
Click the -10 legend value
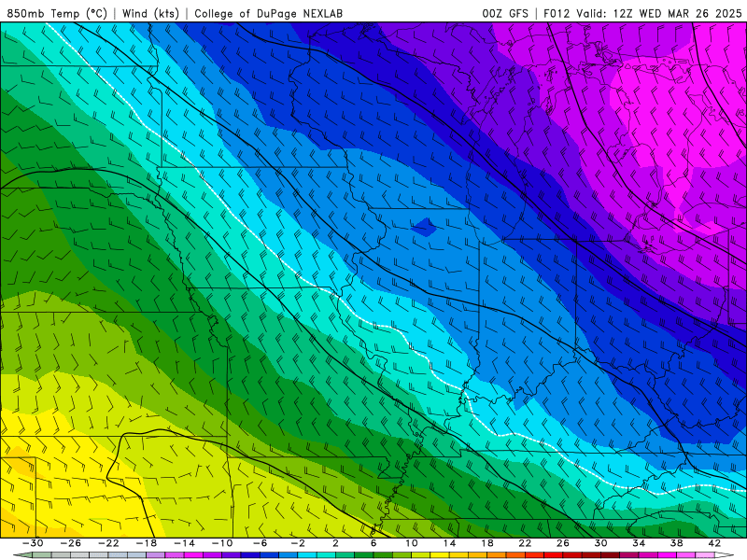222,543
